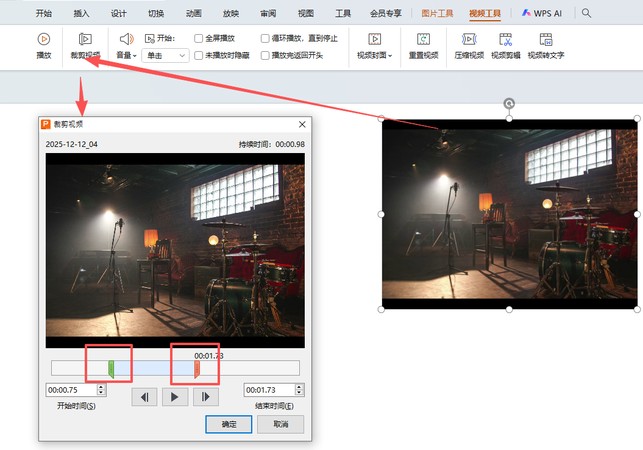The height and width of the screenshot is (450, 643).
Task: Click the start time spinner arrows
Action: pos(101,390)
